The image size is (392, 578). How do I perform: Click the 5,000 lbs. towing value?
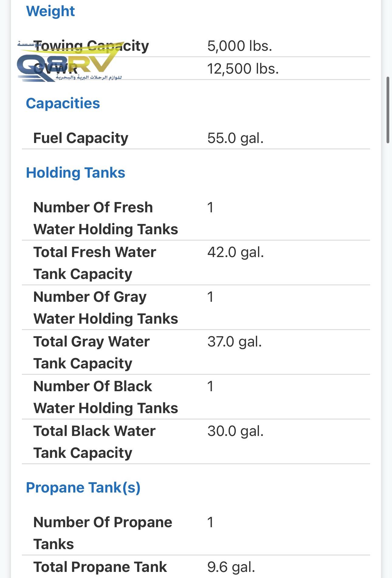point(239,46)
